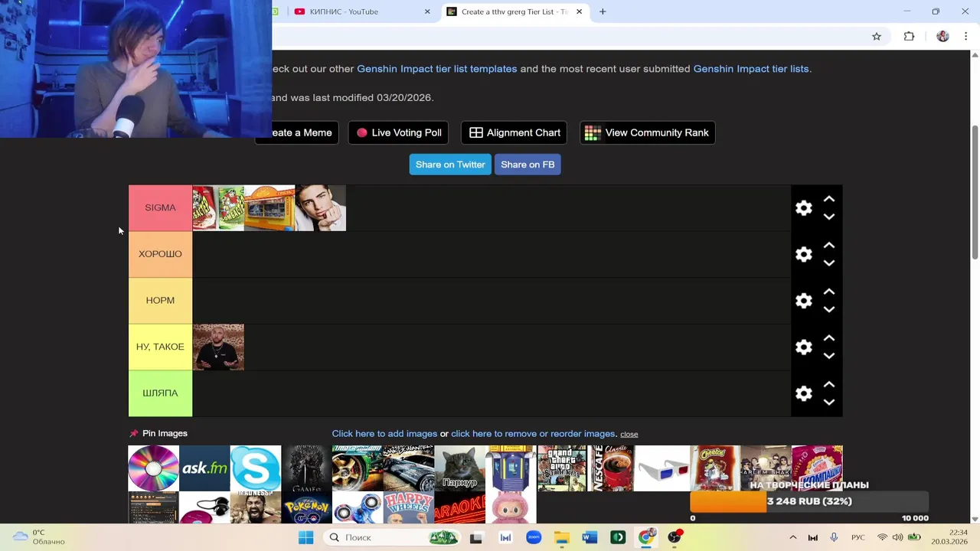The height and width of the screenshot is (551, 980).
Task: Pick the fidget spinner image
Action: pos(358,508)
